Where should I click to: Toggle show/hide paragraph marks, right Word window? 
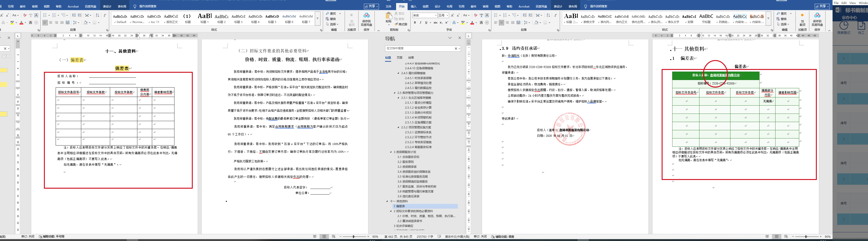click(x=555, y=15)
